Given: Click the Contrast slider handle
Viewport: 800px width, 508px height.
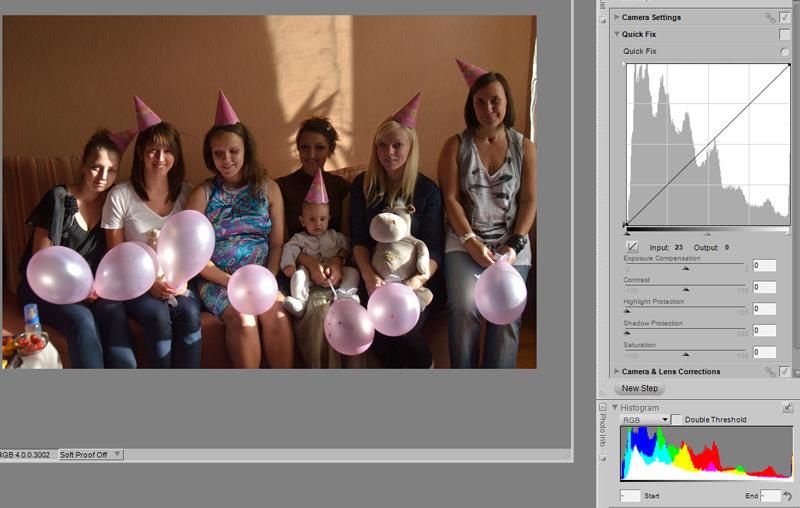Looking at the screenshot, I should [x=686, y=289].
